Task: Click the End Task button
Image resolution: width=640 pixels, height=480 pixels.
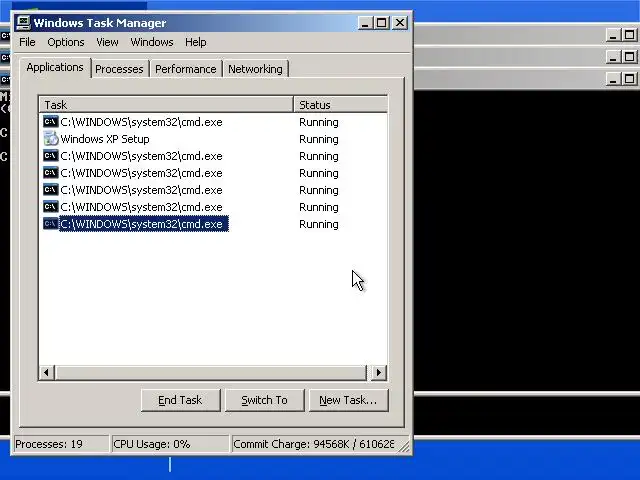Action: click(x=180, y=400)
